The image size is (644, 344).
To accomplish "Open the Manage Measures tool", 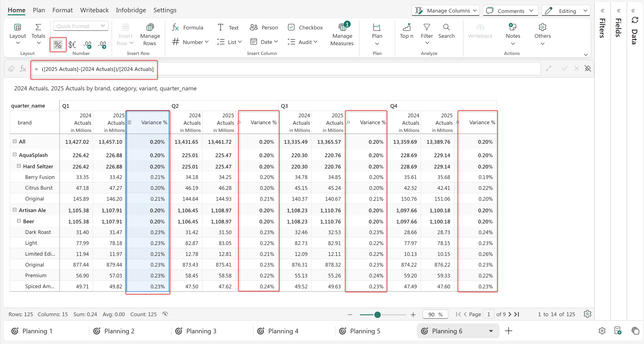I will (x=342, y=34).
